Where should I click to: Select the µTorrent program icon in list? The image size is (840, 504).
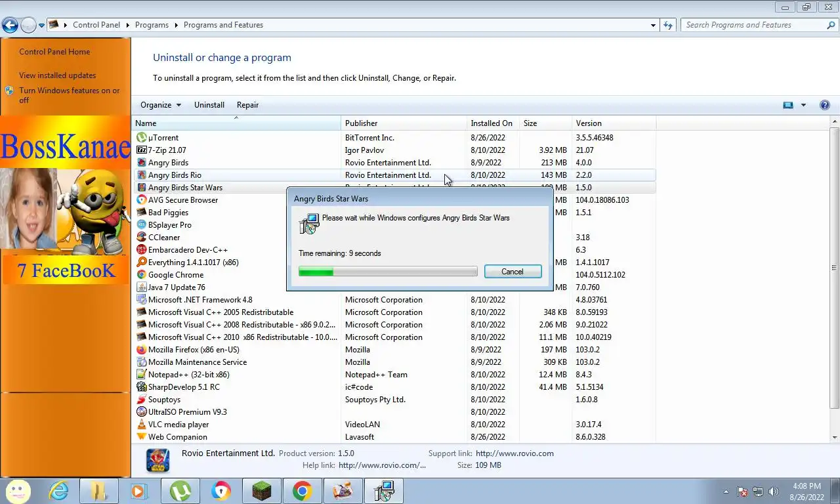(142, 138)
